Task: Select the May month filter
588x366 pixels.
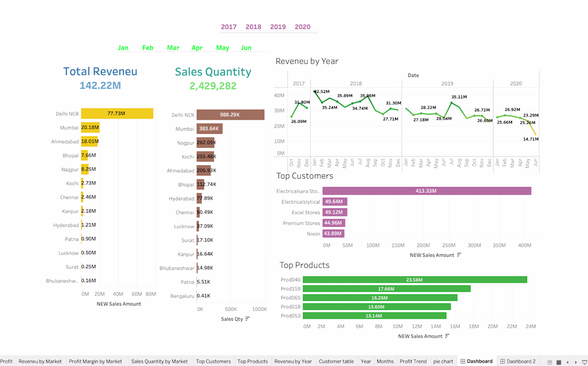Action: (222, 48)
